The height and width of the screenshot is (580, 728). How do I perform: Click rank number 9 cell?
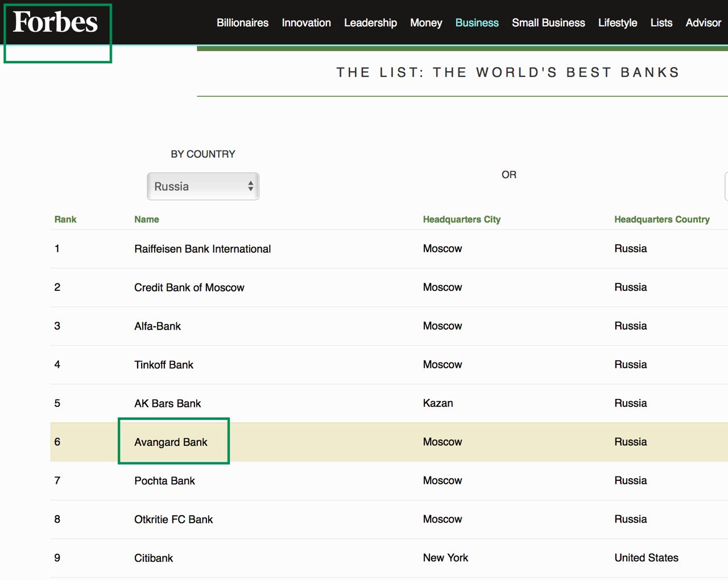[57, 558]
